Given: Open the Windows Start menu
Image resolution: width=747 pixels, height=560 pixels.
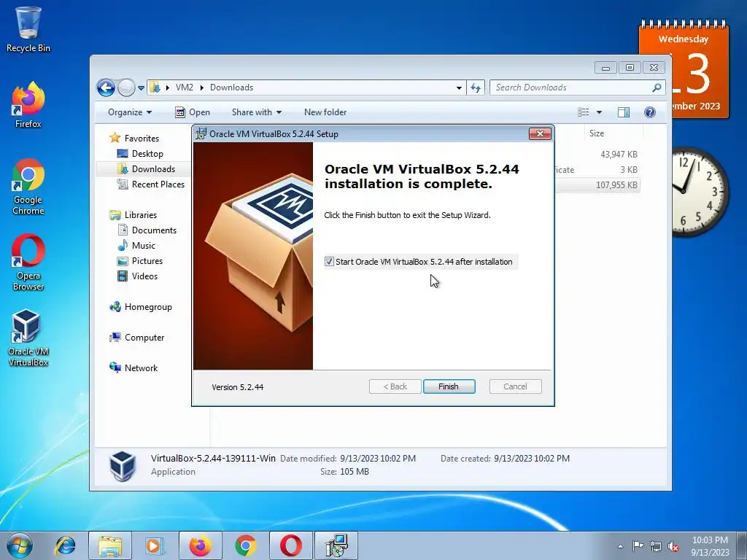Looking at the screenshot, I should tap(20, 545).
